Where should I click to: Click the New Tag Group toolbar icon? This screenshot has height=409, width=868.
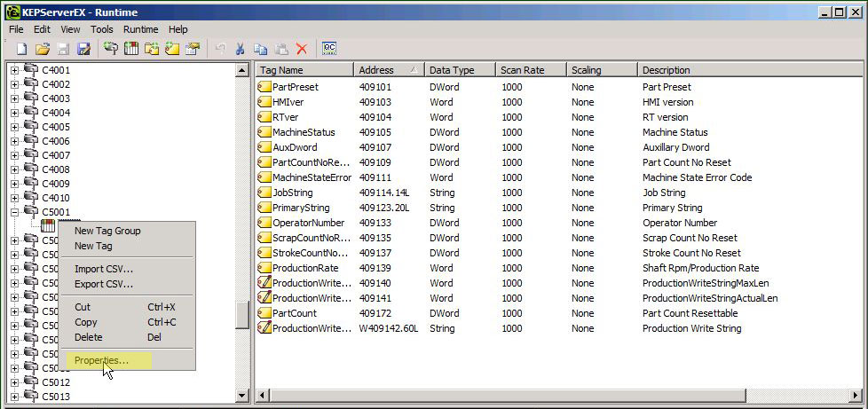point(152,49)
